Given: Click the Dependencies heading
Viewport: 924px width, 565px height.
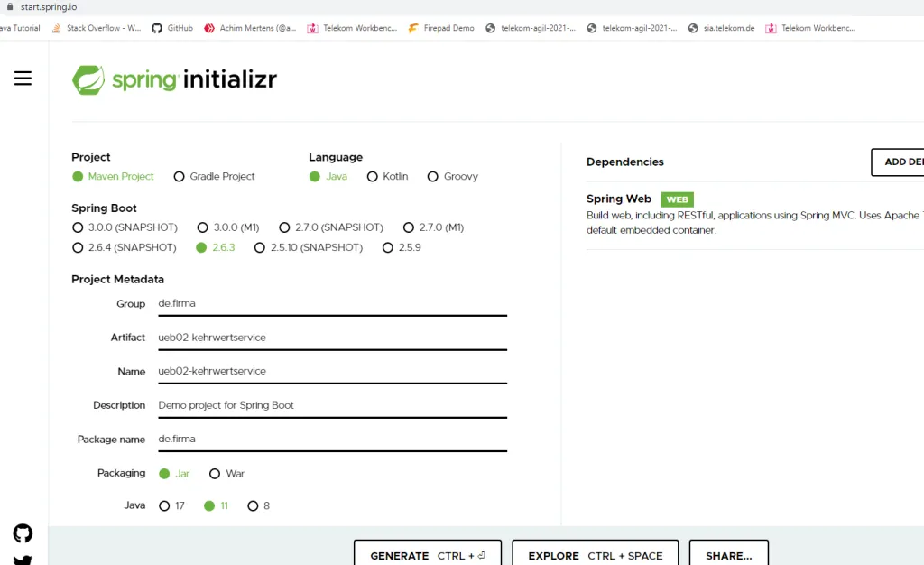Looking at the screenshot, I should click(x=624, y=162).
